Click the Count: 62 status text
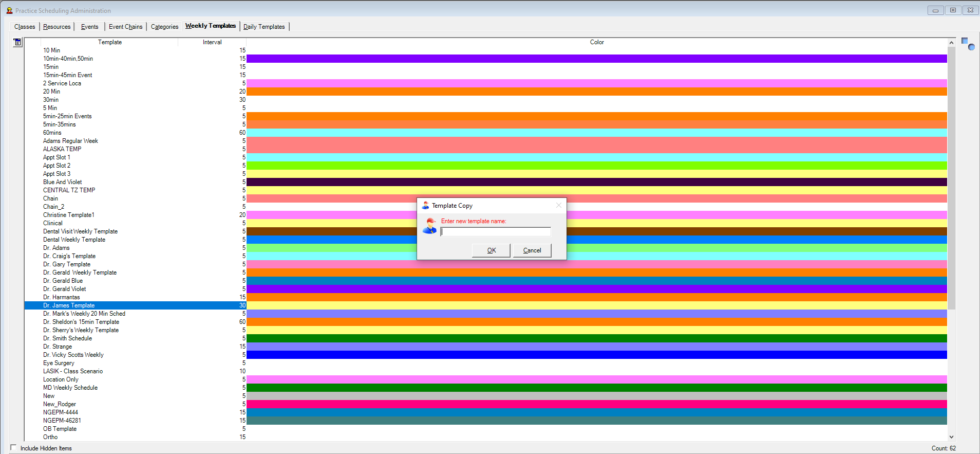This screenshot has width=980, height=454. pos(944,448)
